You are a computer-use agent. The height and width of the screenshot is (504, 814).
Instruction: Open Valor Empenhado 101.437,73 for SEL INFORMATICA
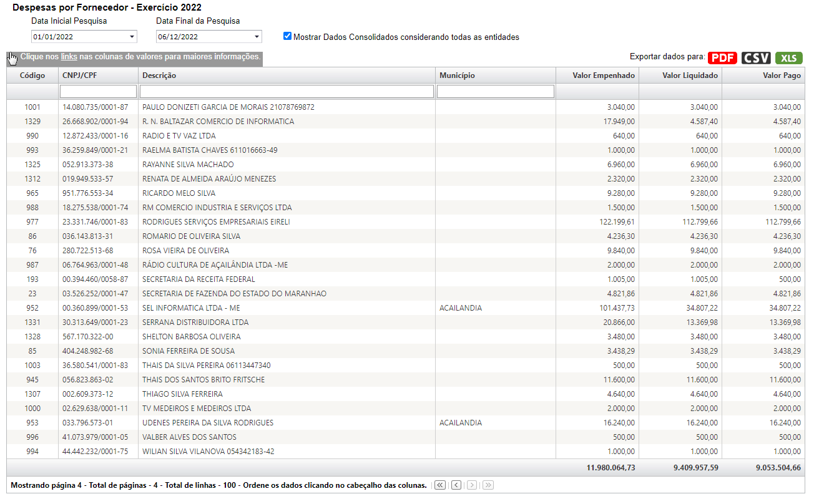coord(617,308)
